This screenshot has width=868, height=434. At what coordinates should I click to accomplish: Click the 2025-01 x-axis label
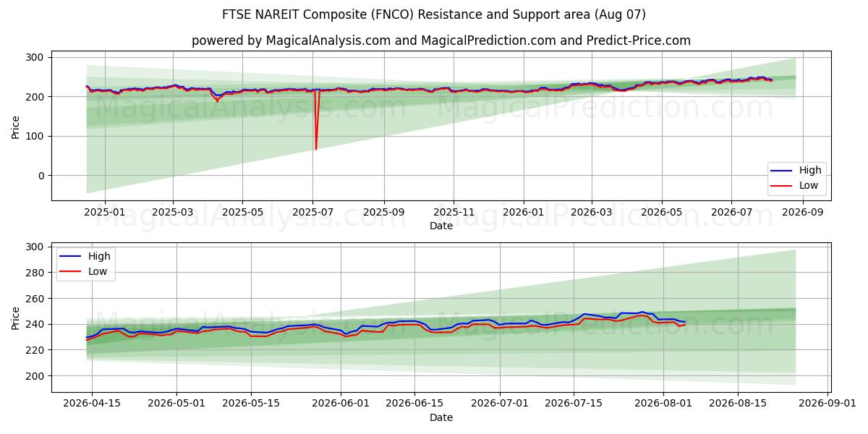pyautogui.click(x=105, y=213)
